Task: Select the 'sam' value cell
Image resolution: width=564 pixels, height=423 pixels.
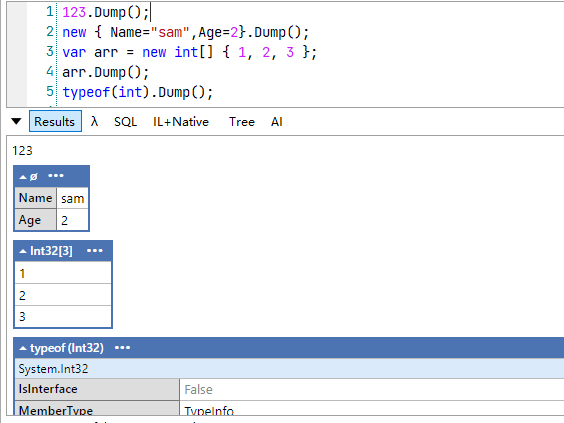Action: 72,198
